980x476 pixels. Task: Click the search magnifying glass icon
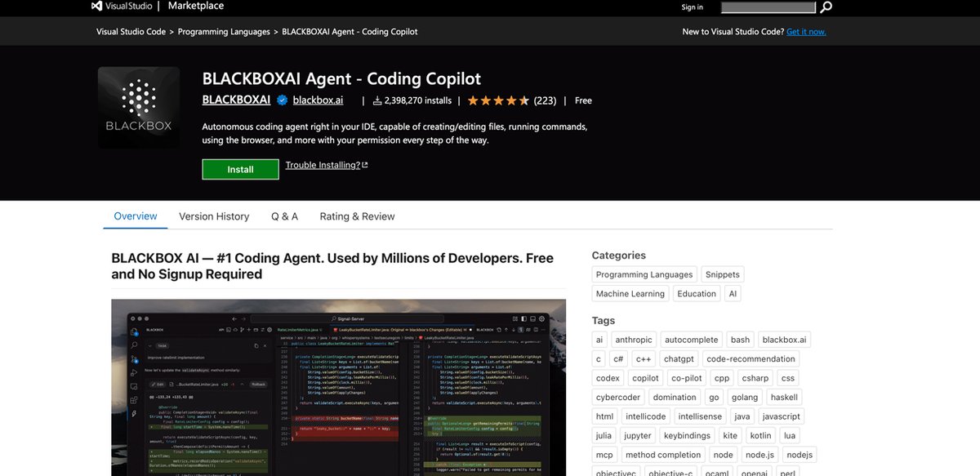[x=825, y=7]
